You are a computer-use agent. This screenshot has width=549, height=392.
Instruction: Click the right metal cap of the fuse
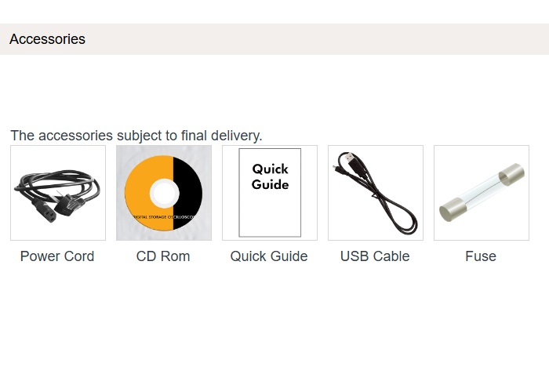(x=511, y=174)
